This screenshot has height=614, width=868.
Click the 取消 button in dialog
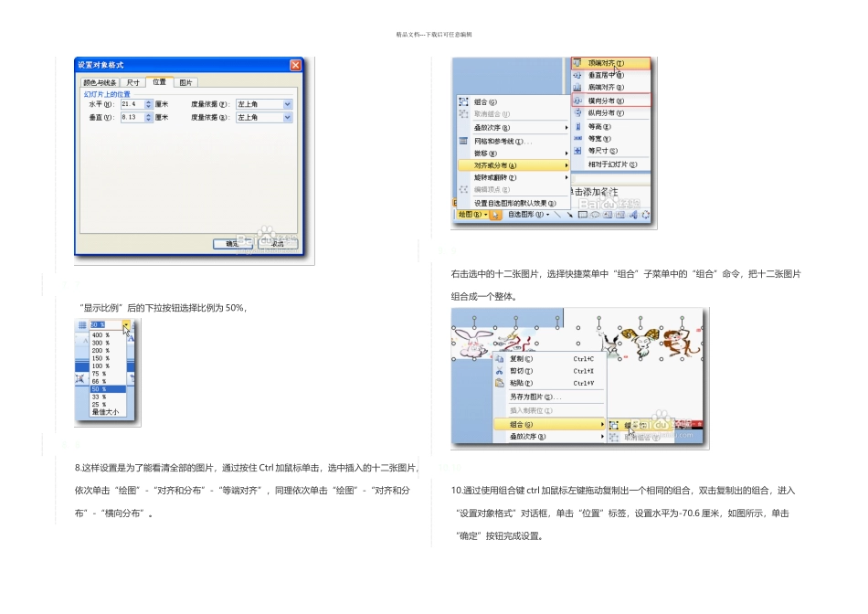pos(278,244)
